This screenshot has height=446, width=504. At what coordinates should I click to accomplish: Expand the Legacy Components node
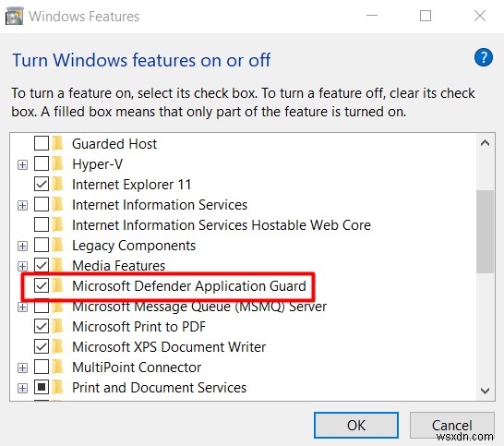(22, 247)
